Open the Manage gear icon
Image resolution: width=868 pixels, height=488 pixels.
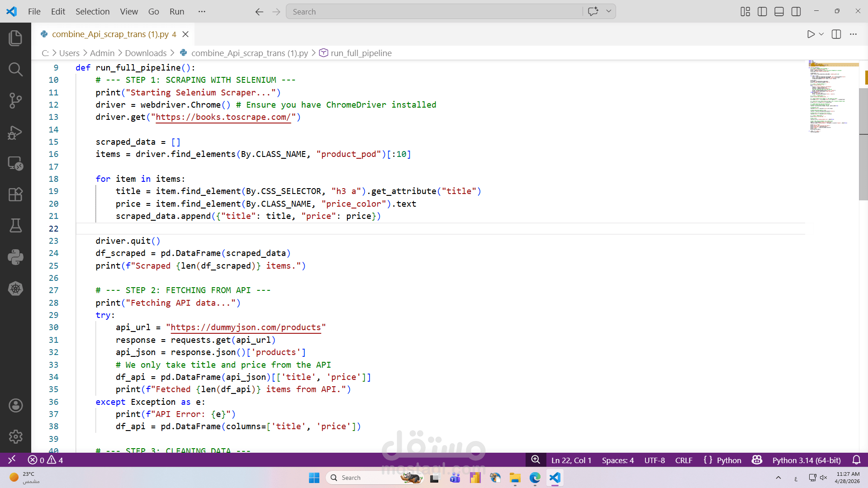pyautogui.click(x=15, y=437)
